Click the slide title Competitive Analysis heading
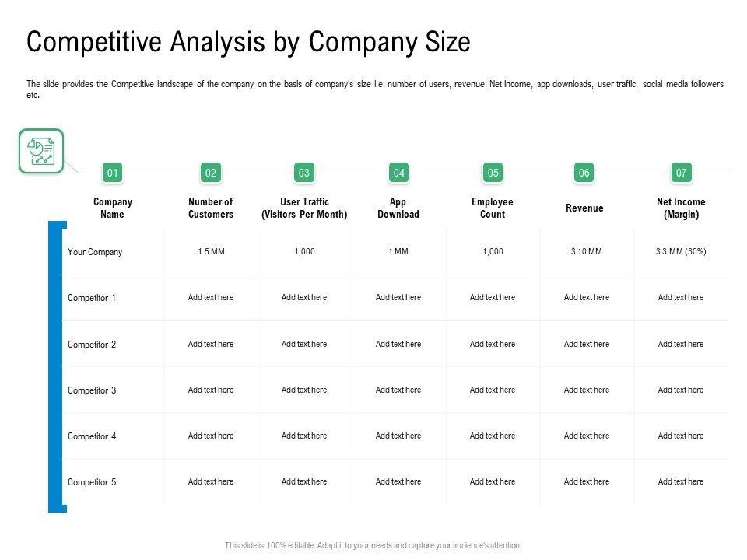 tap(248, 42)
